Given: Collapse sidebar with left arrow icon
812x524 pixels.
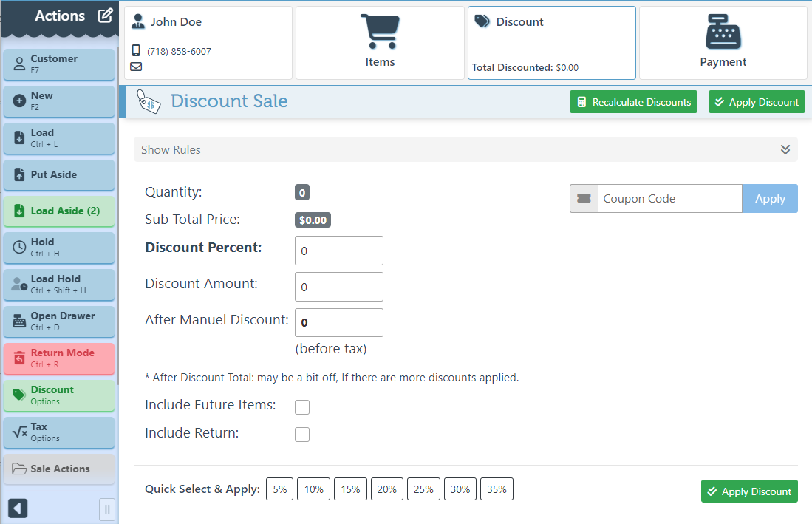Looking at the screenshot, I should [x=18, y=508].
